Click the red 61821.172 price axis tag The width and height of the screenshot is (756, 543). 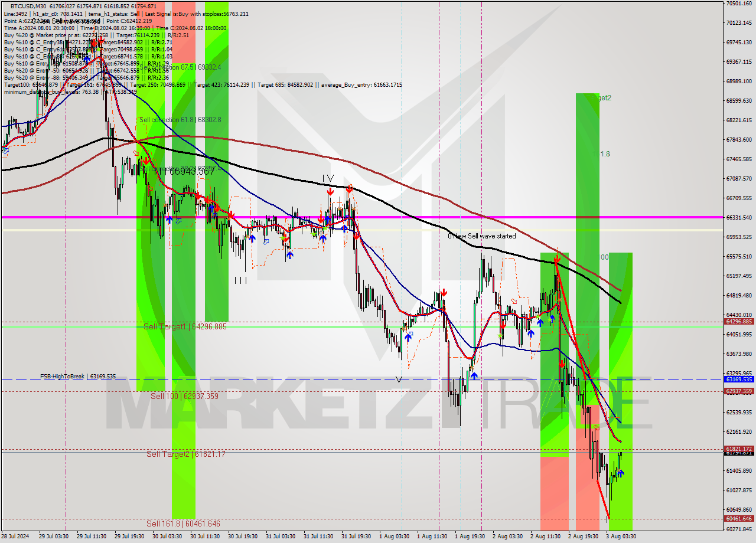739,449
